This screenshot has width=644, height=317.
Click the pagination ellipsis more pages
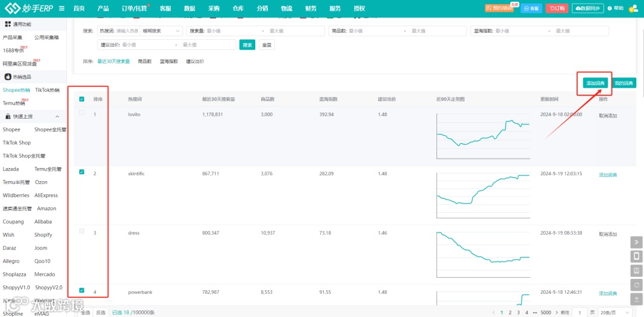pyautogui.click(x=535, y=312)
